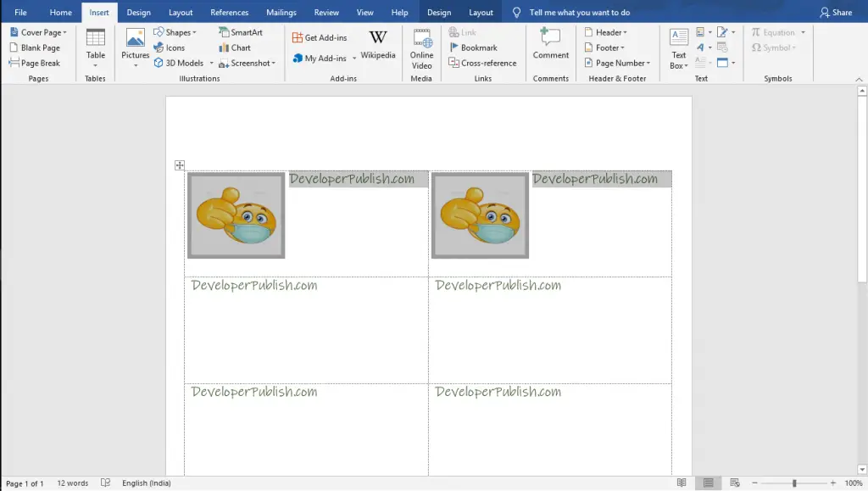Switch to Web Layout view
Image resolution: width=868 pixels, height=491 pixels.
click(735, 483)
